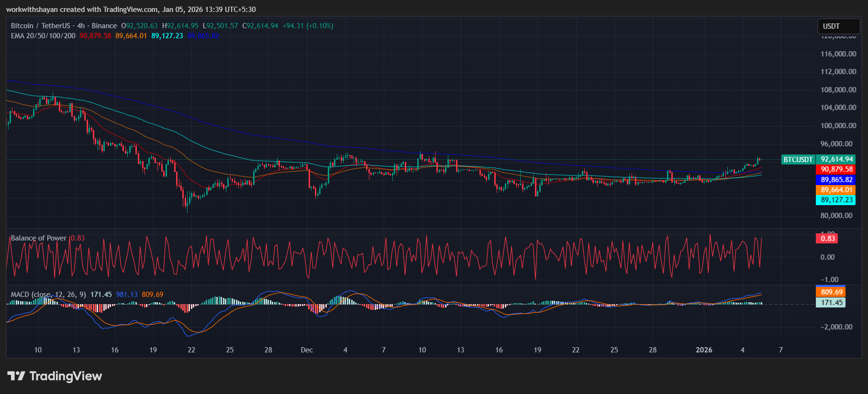Select the orange 89,664.01 EMA price tag
The height and width of the screenshot is (394, 868).
(836, 190)
